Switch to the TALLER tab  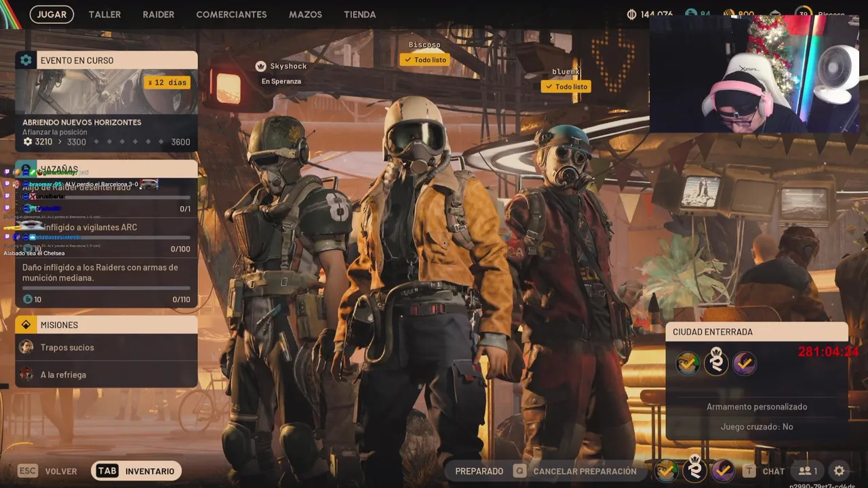(x=104, y=14)
